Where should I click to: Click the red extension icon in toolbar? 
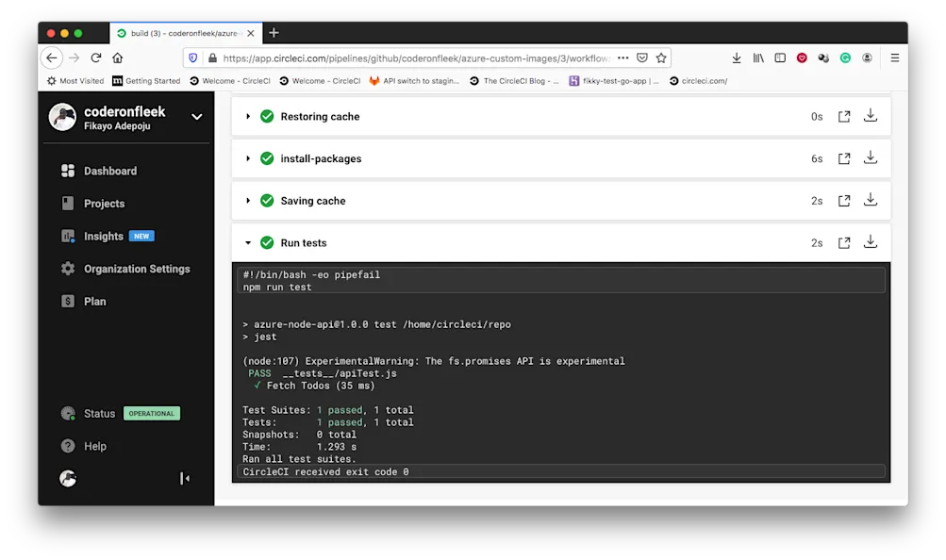802,58
